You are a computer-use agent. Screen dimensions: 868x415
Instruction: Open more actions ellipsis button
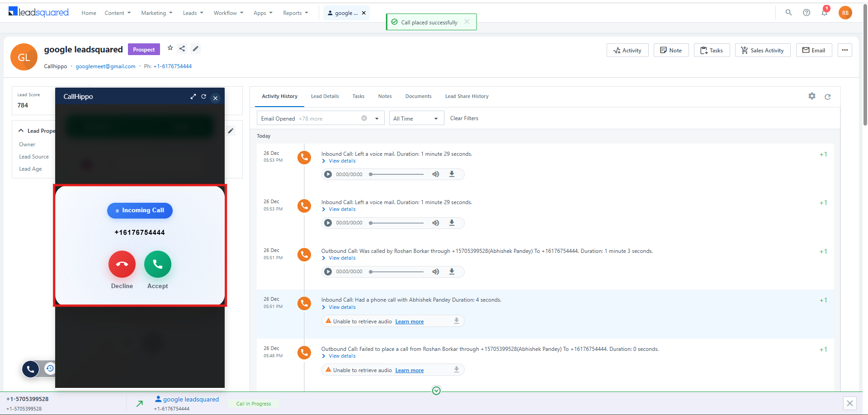point(844,50)
